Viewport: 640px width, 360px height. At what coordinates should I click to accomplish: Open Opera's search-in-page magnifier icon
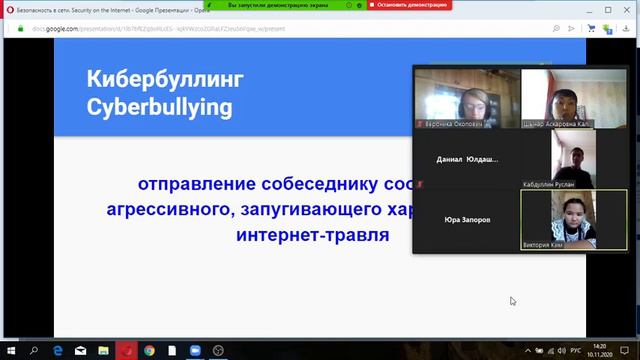pyautogui.click(x=556, y=29)
